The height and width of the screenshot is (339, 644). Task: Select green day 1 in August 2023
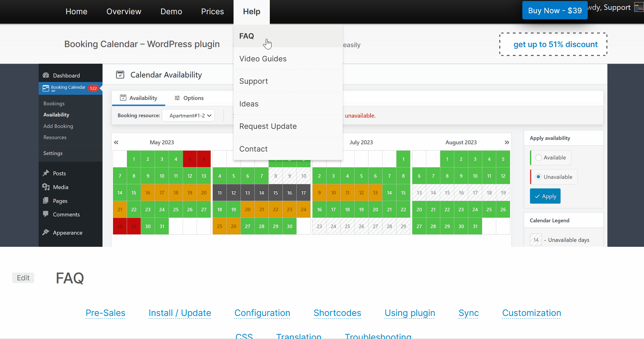tap(447, 159)
